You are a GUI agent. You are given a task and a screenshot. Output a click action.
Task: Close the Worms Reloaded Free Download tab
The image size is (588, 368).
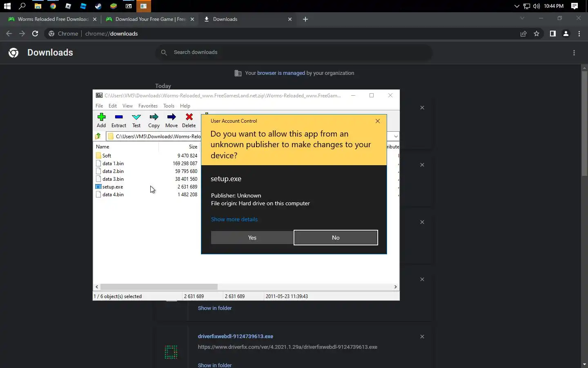point(95,19)
